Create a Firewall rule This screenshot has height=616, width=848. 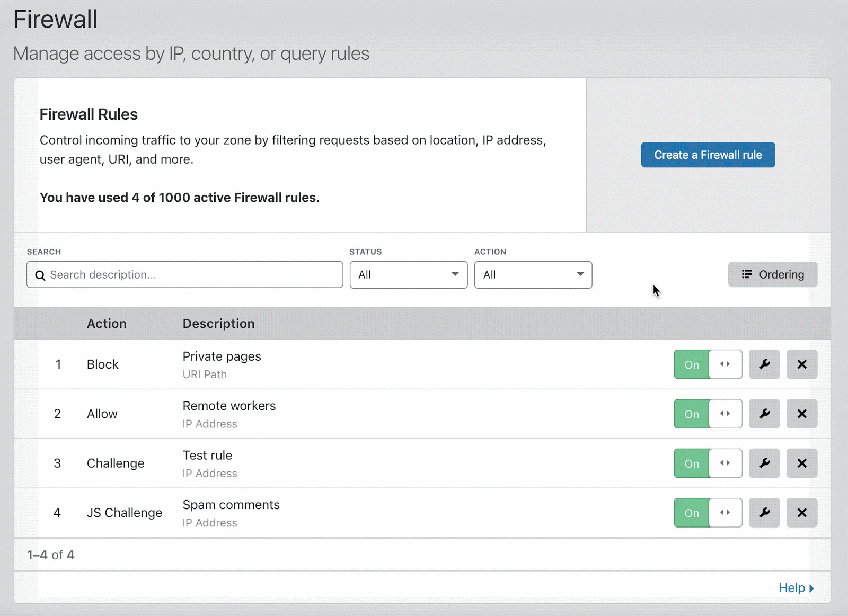[x=708, y=155]
